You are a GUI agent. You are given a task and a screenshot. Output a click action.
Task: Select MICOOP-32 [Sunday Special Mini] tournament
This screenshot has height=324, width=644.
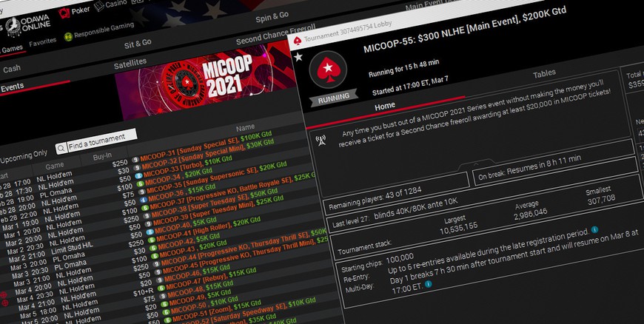[x=208, y=155]
